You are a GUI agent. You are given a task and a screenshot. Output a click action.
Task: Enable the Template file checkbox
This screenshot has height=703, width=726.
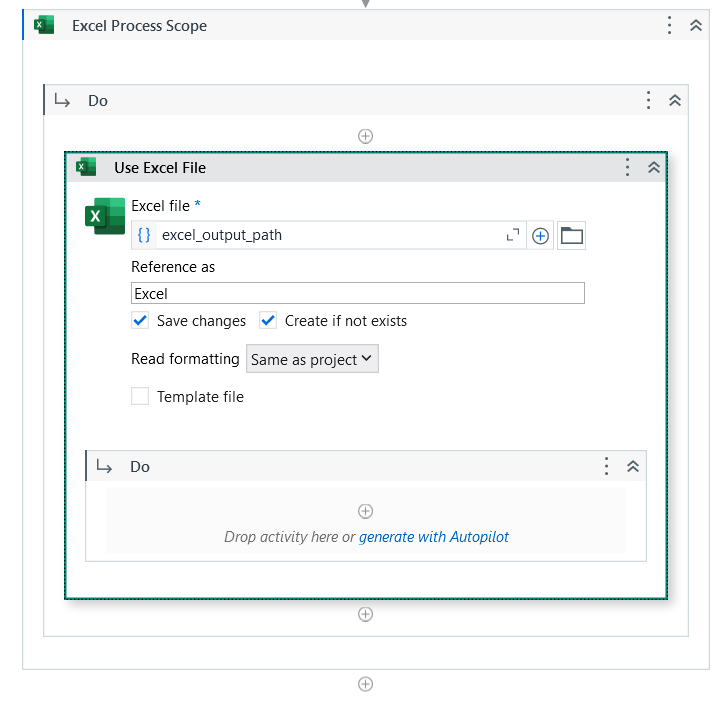pos(140,396)
